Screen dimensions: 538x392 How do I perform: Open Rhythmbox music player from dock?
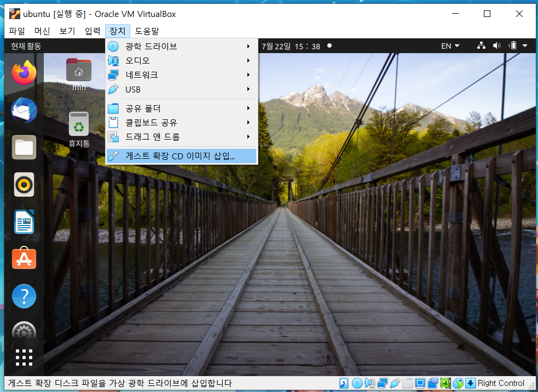(24, 185)
